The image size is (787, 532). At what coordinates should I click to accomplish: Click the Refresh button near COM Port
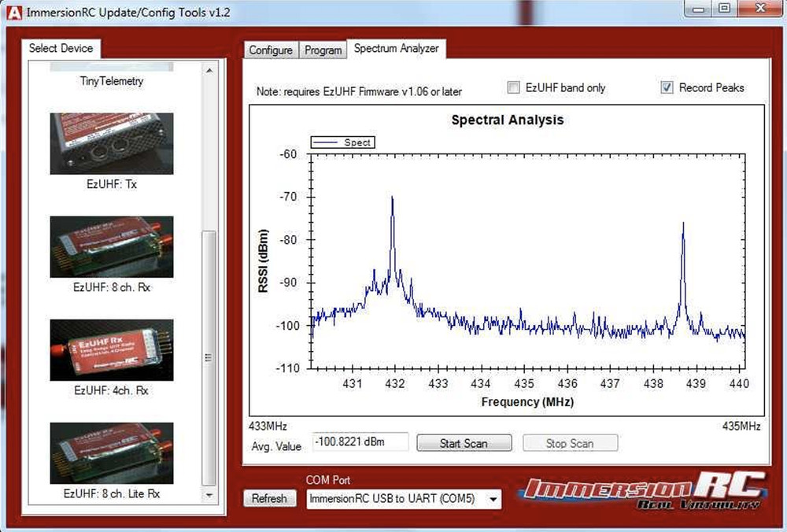[270, 498]
